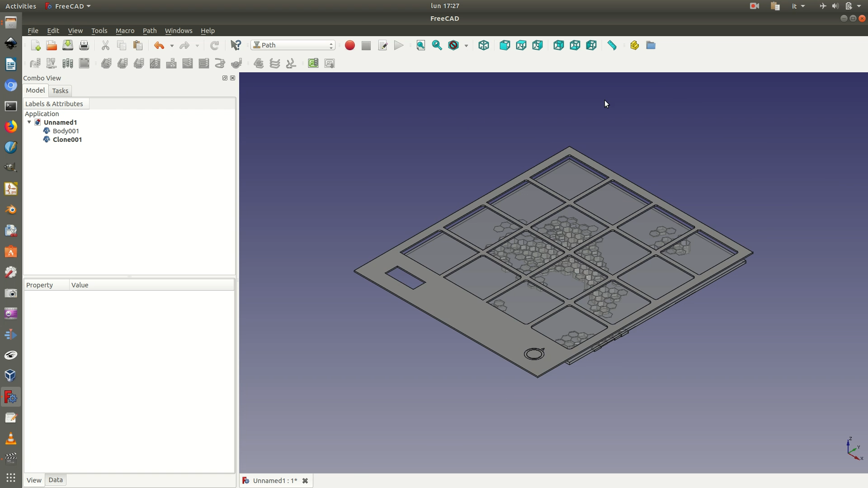The width and height of the screenshot is (868, 488).
Task: Create a new Part with yellow icon
Action: [x=634, y=45]
